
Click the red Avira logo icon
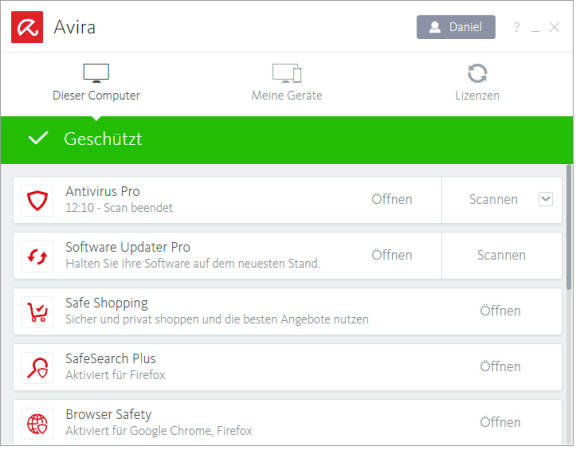pyautogui.click(x=27, y=27)
